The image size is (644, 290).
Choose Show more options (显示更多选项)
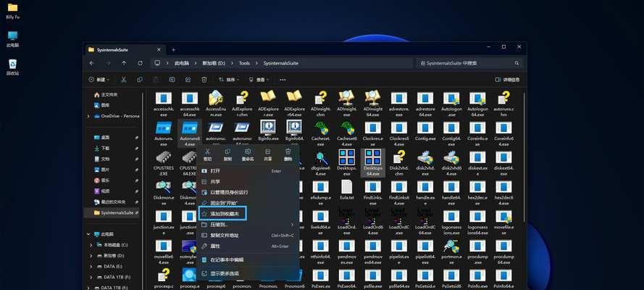248,273
